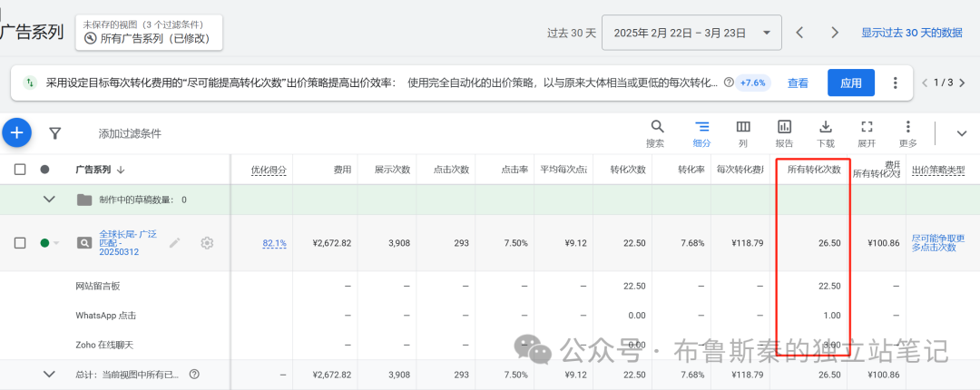Click the 展示次数 column header
Image resolution: width=980 pixels, height=390 pixels.
click(393, 170)
